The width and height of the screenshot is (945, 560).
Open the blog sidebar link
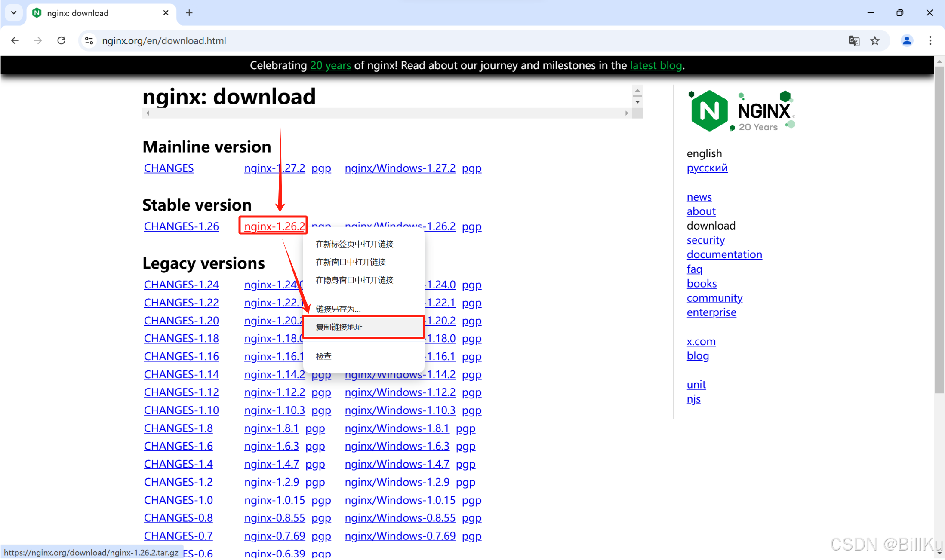[697, 355]
